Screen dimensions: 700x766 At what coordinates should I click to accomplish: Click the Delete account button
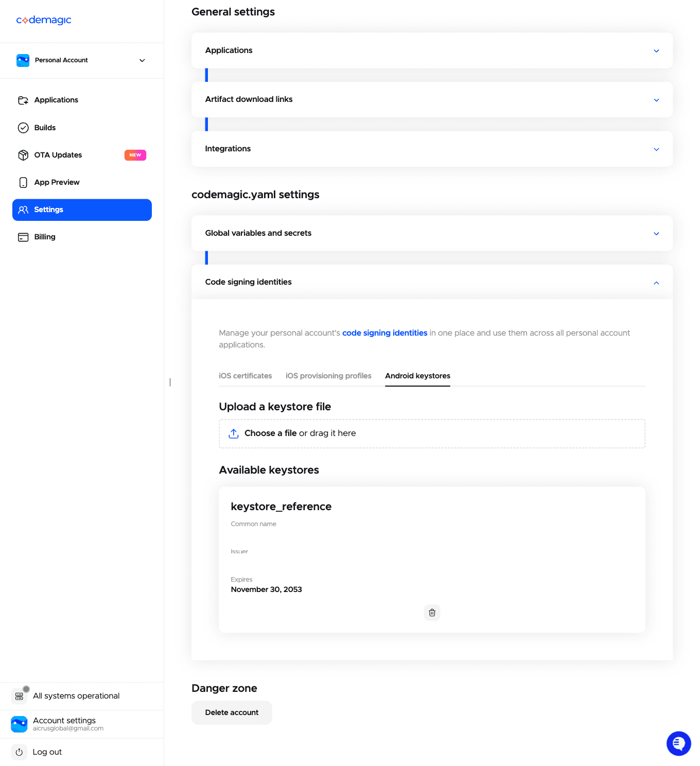point(232,712)
